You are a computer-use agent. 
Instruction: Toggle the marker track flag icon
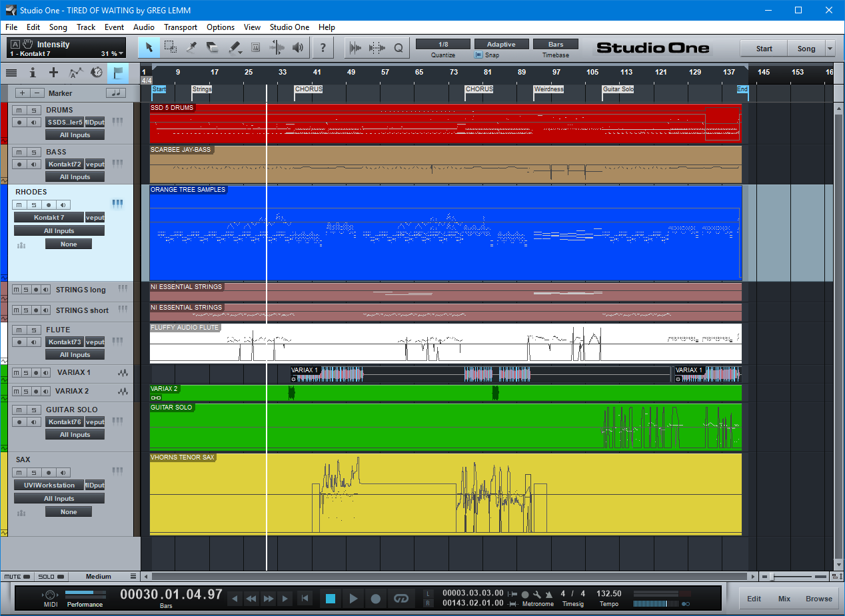coord(118,73)
